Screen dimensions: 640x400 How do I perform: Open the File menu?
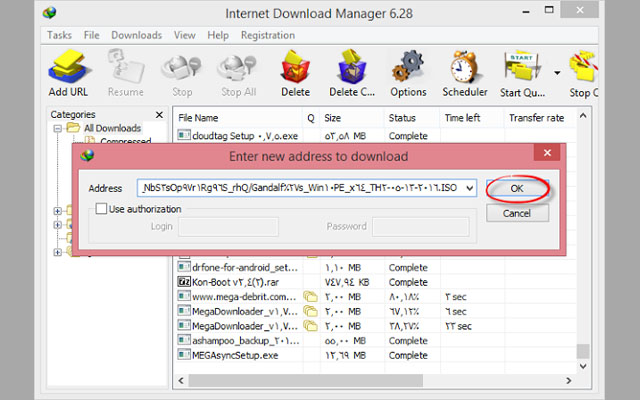tap(91, 35)
